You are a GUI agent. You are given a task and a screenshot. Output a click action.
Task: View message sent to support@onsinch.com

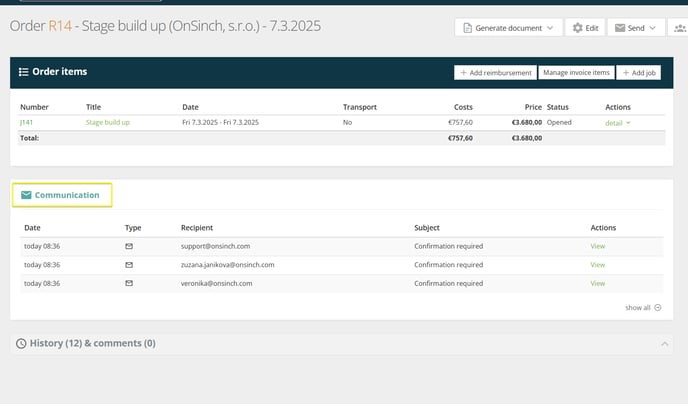tap(598, 246)
